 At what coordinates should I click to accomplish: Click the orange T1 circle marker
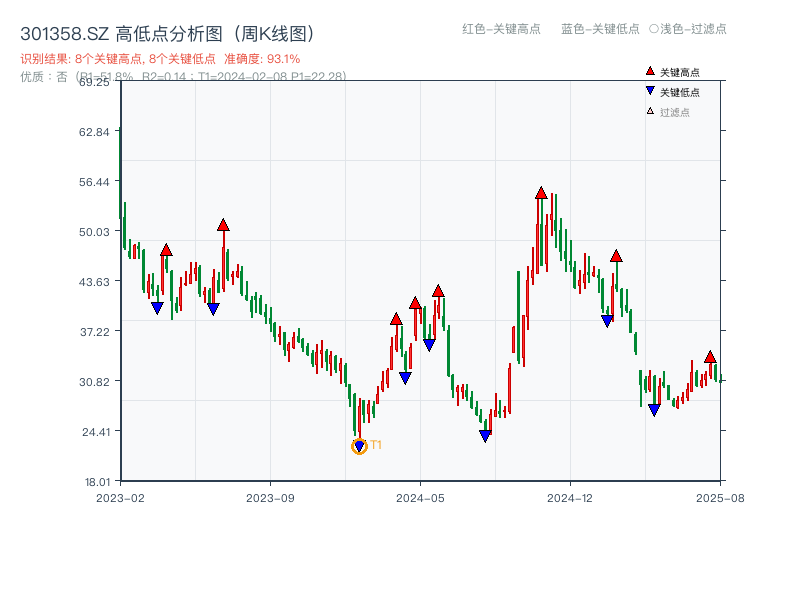click(360, 446)
